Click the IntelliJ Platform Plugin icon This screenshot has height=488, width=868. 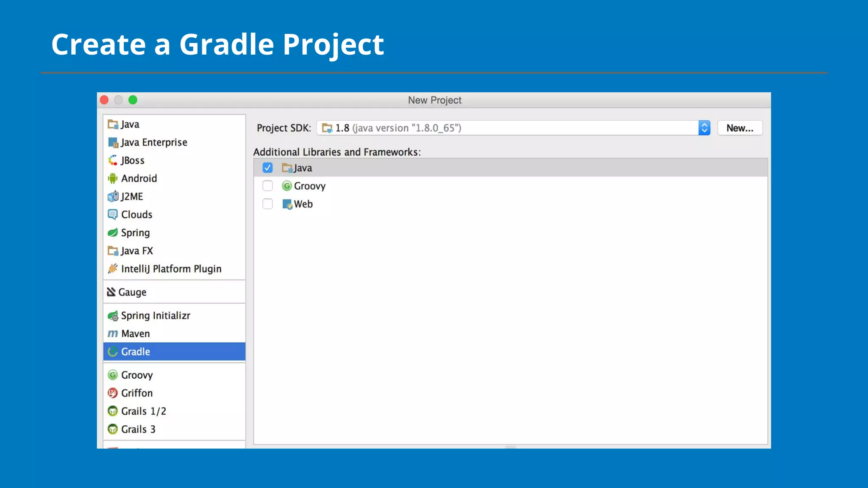(112, 269)
